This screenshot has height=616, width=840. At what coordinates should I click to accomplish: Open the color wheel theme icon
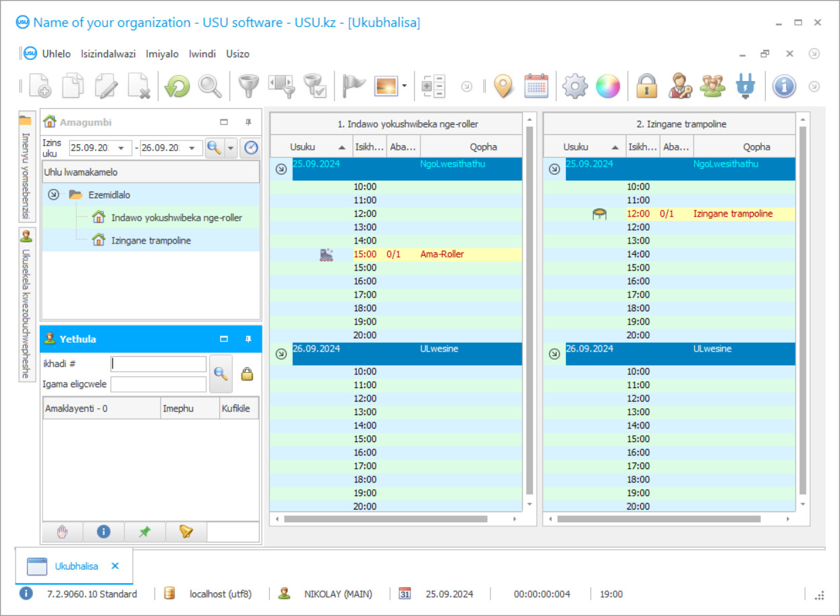click(607, 86)
